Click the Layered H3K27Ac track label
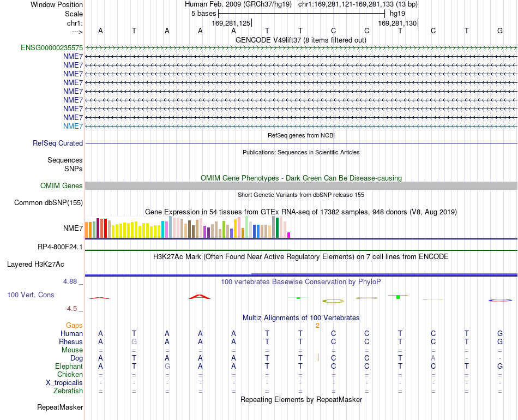 click(x=35, y=265)
